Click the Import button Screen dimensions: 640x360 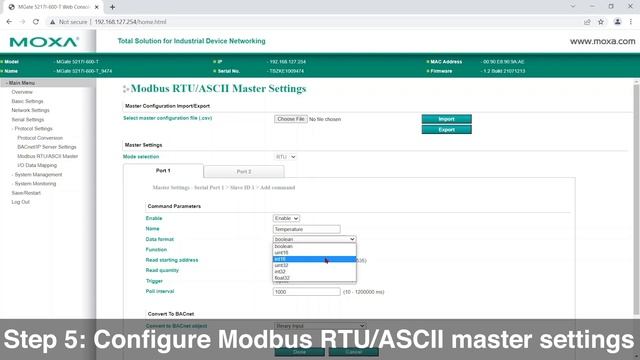(x=447, y=119)
